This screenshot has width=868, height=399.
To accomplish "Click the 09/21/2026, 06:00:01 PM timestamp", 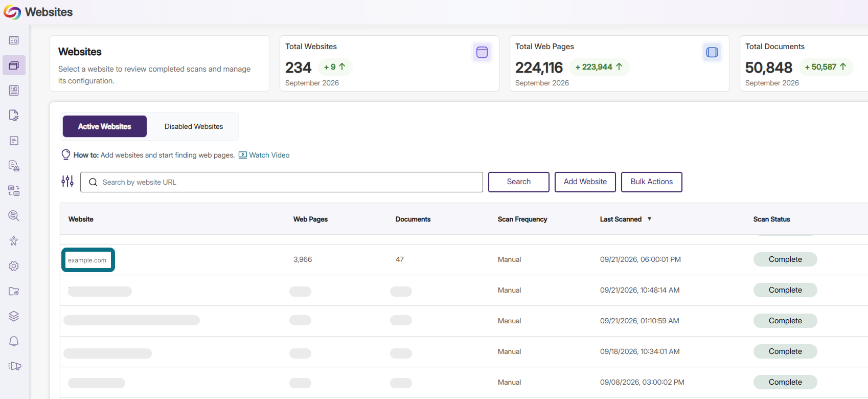I will tap(641, 260).
